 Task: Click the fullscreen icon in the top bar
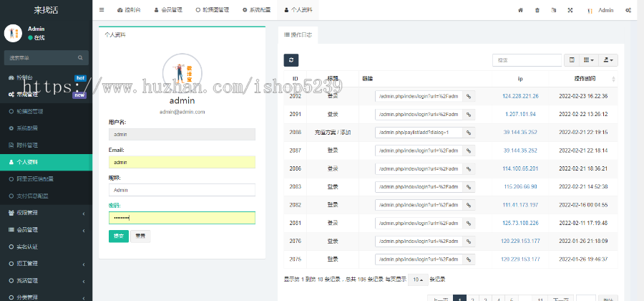pos(570,10)
